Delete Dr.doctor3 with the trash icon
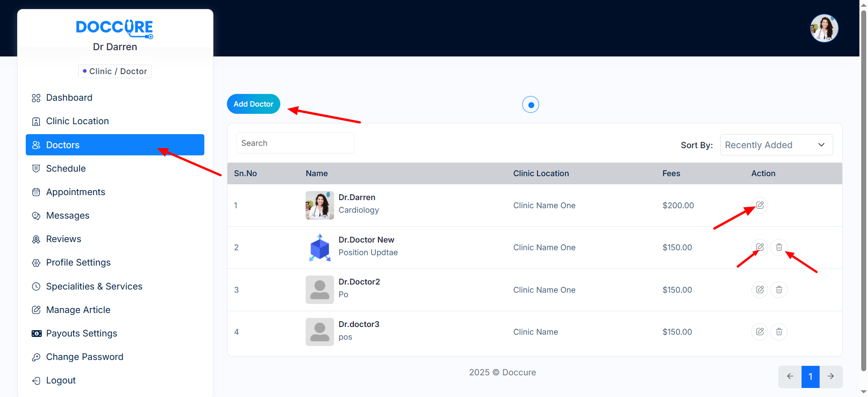This screenshot has height=397, width=868. [779, 332]
